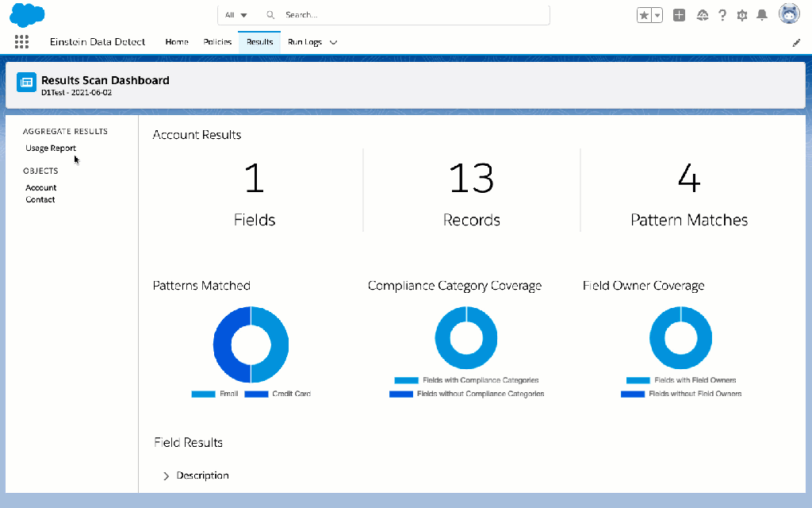Open the Setup gear icon
Viewport: 812px width, 508px height.
click(742, 15)
